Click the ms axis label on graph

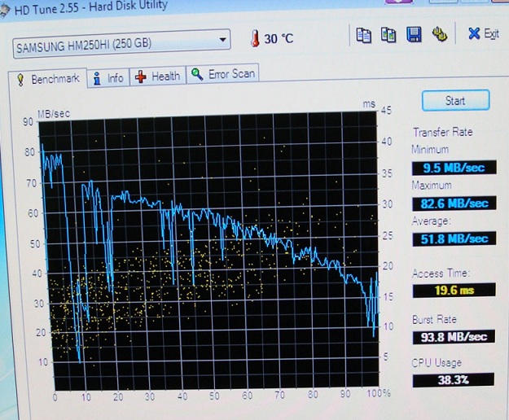369,104
